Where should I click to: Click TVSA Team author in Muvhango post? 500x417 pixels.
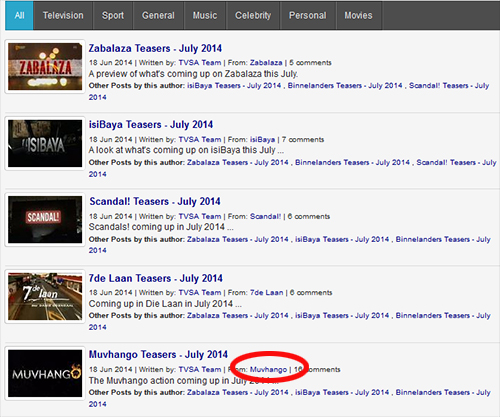[200, 369]
